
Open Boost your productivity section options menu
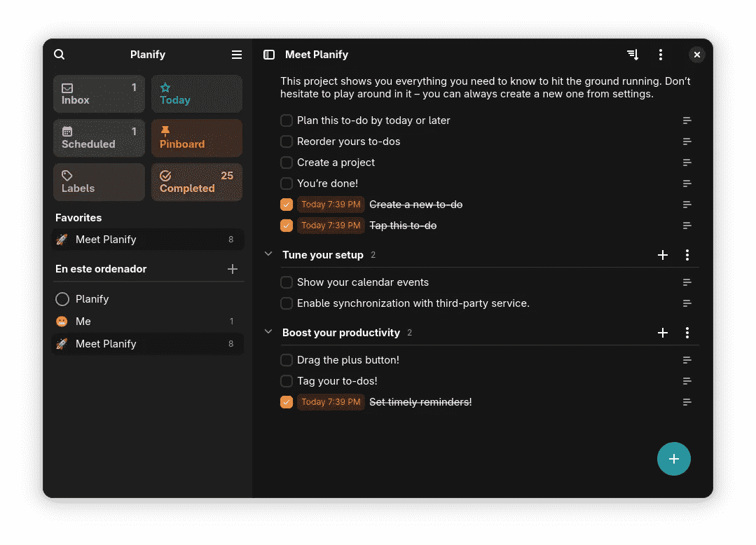tap(687, 333)
